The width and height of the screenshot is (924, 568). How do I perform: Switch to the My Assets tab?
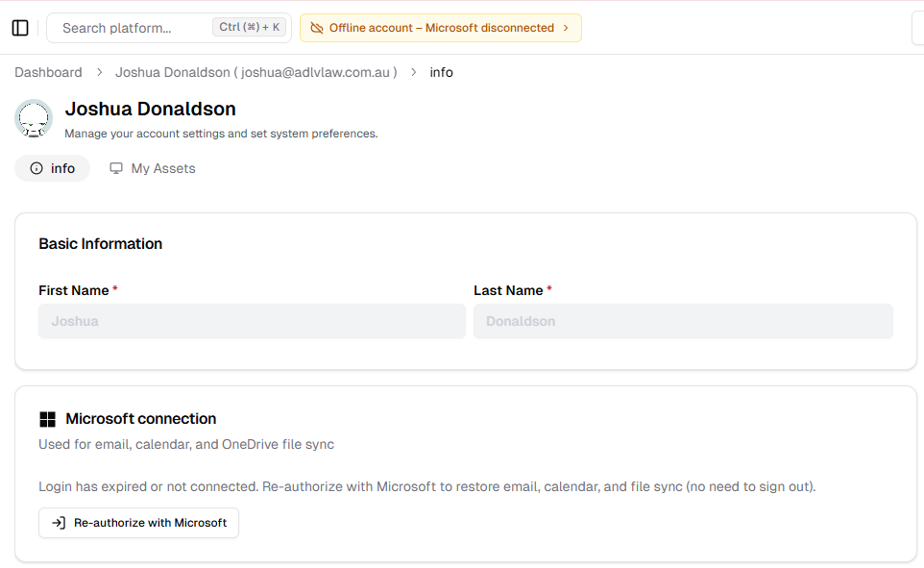[153, 168]
